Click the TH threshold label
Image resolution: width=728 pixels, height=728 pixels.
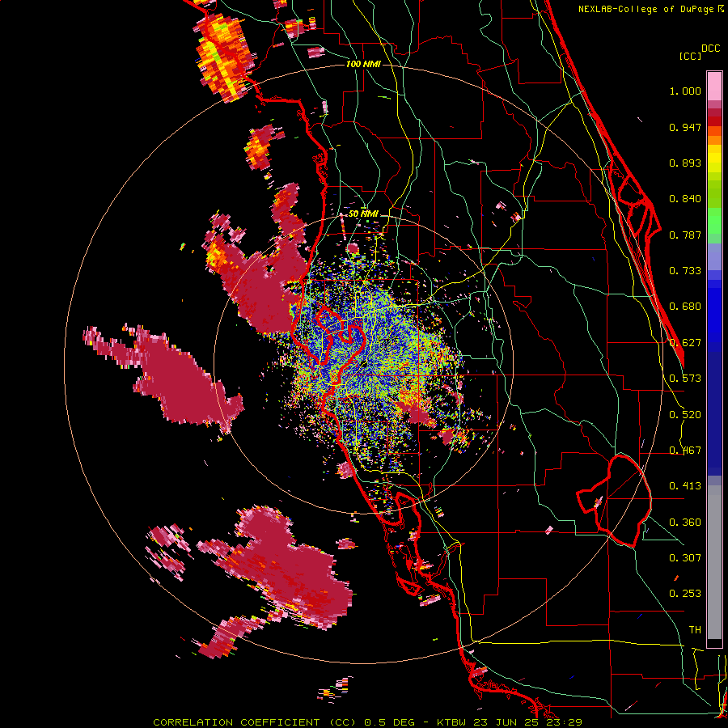[x=695, y=630]
